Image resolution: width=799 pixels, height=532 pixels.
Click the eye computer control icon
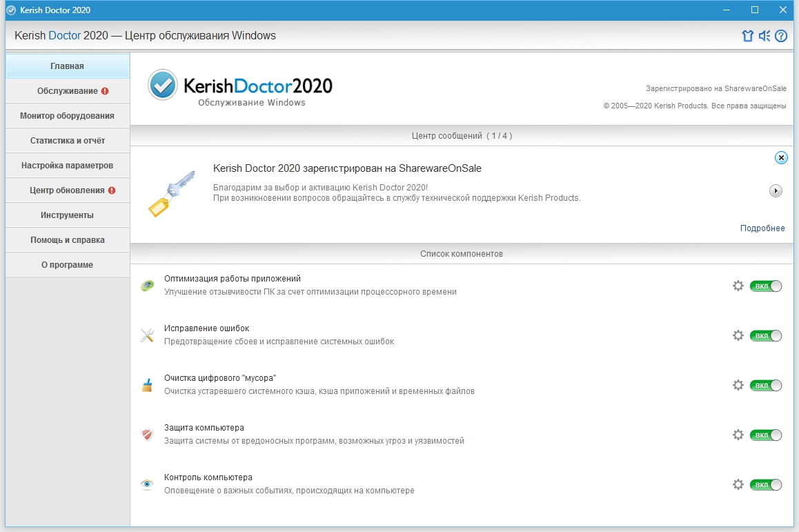[147, 484]
